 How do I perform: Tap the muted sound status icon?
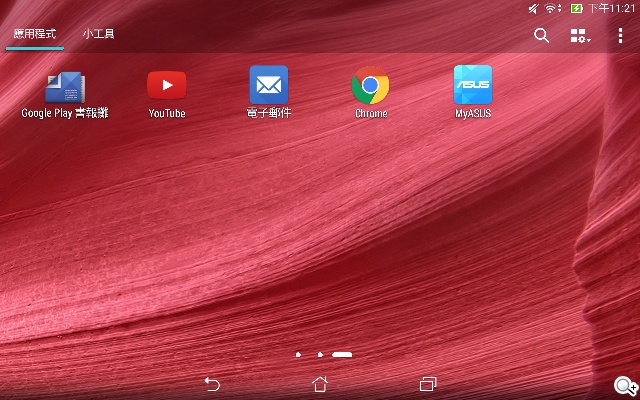533,9
